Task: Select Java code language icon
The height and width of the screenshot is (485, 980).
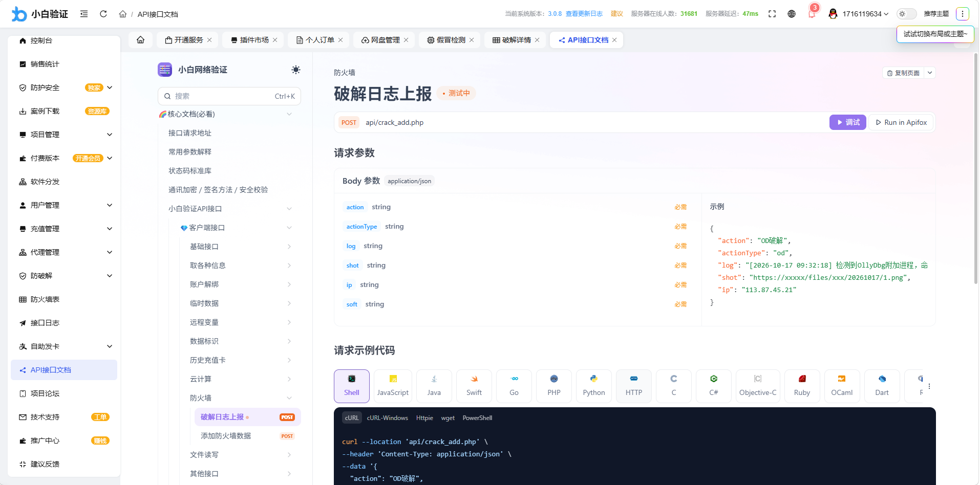Action: pos(434,386)
